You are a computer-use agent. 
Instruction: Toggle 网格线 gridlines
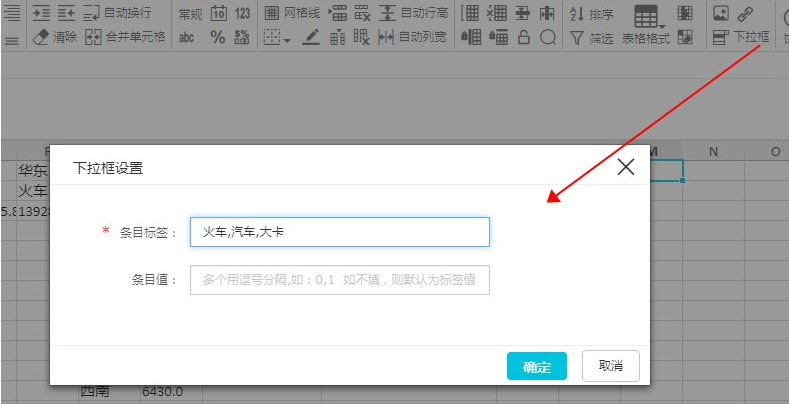[x=292, y=14]
